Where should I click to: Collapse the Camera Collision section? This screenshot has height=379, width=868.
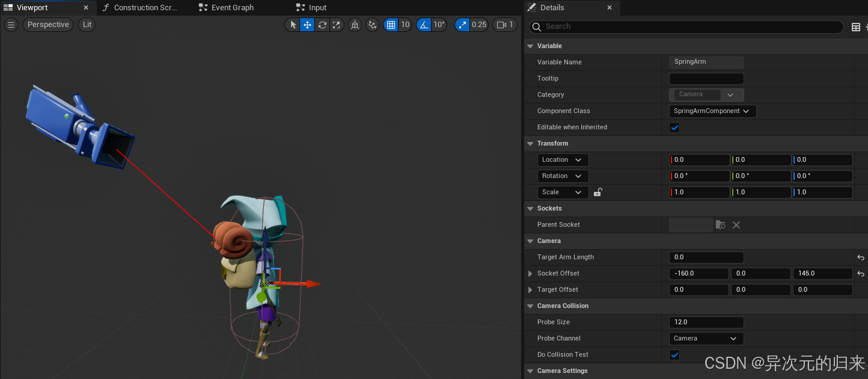(530, 306)
